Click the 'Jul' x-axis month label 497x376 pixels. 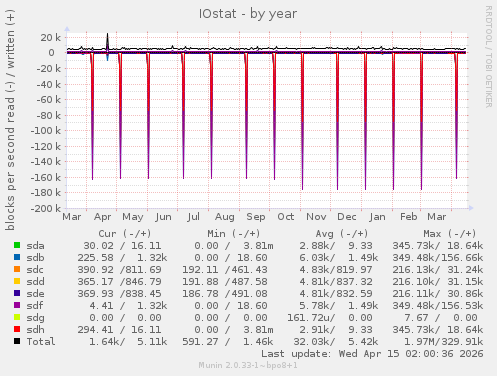coord(193,217)
